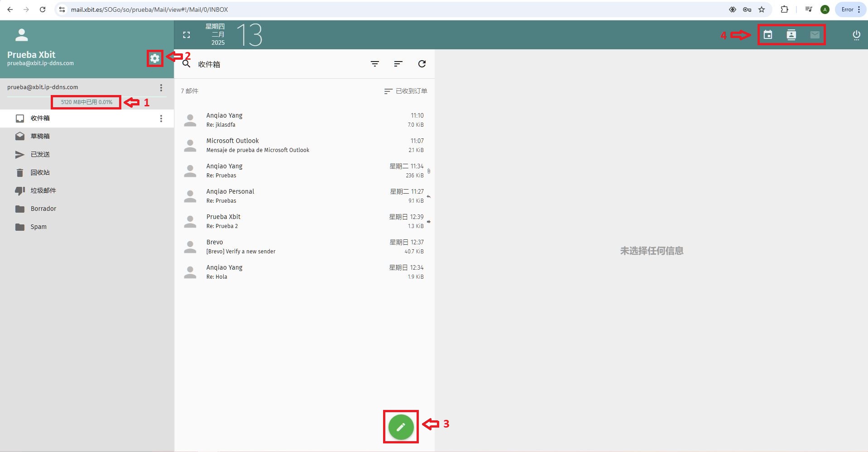Click avatar of Brevo message
Viewport: 868px width, 452px height.
[x=190, y=247]
